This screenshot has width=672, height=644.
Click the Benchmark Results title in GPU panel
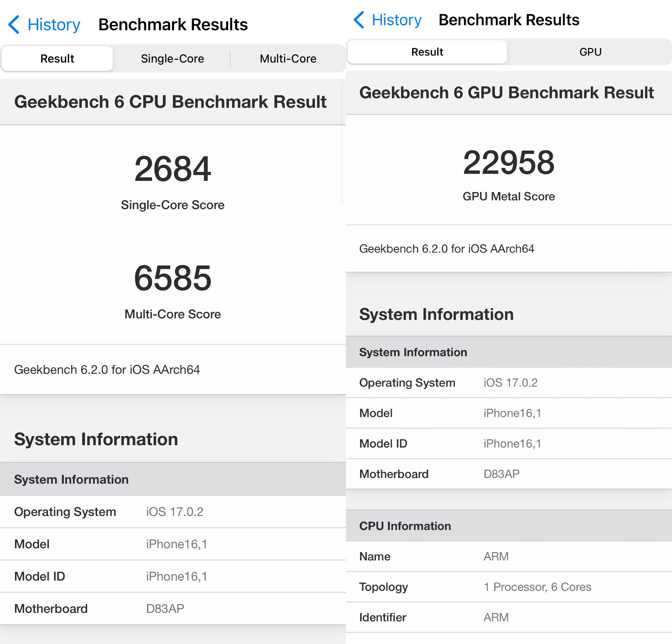[x=509, y=20]
